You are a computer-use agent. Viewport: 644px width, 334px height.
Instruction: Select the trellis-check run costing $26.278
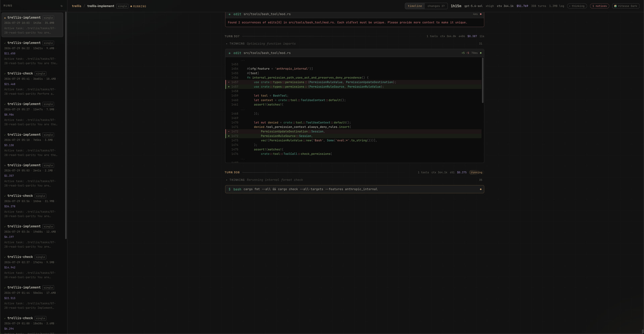tap(32, 206)
